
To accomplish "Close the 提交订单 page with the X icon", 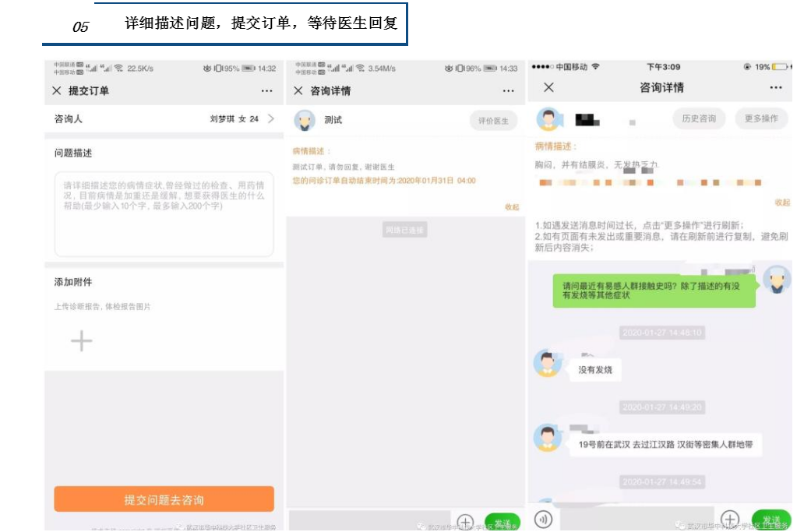I will pos(56,91).
